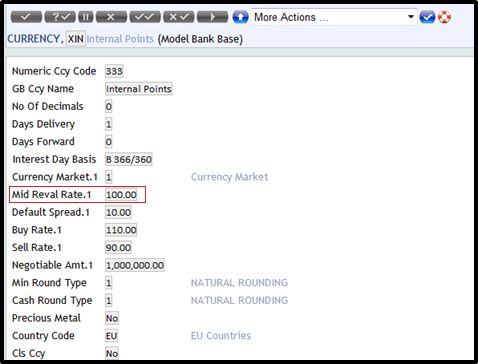Screen dimensions: 478x364
Task: Click the 'Cash Round Type' label
Action: click(52, 301)
